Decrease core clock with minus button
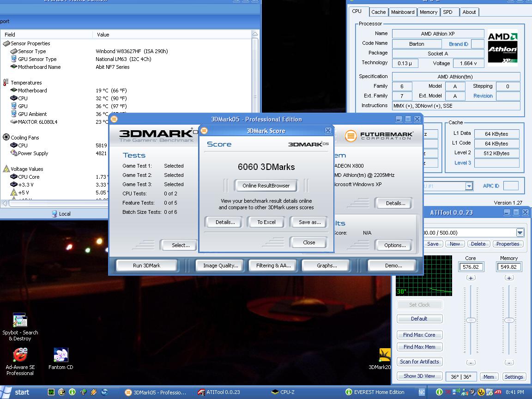This screenshot has width=532, height=399. coord(471,363)
